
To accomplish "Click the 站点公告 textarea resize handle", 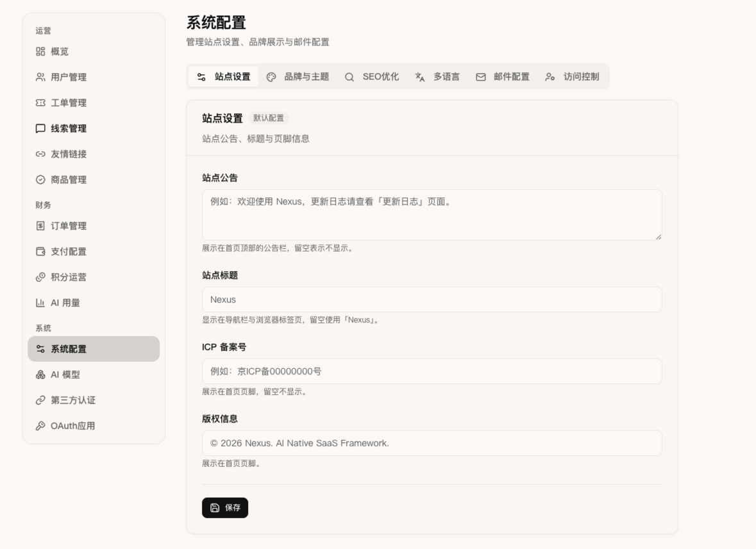I will (x=658, y=237).
